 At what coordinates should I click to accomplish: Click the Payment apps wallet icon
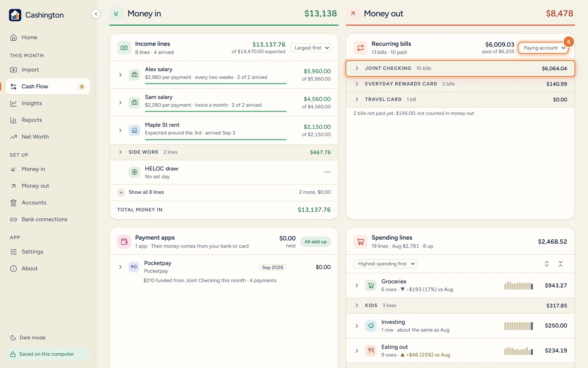[x=124, y=242]
